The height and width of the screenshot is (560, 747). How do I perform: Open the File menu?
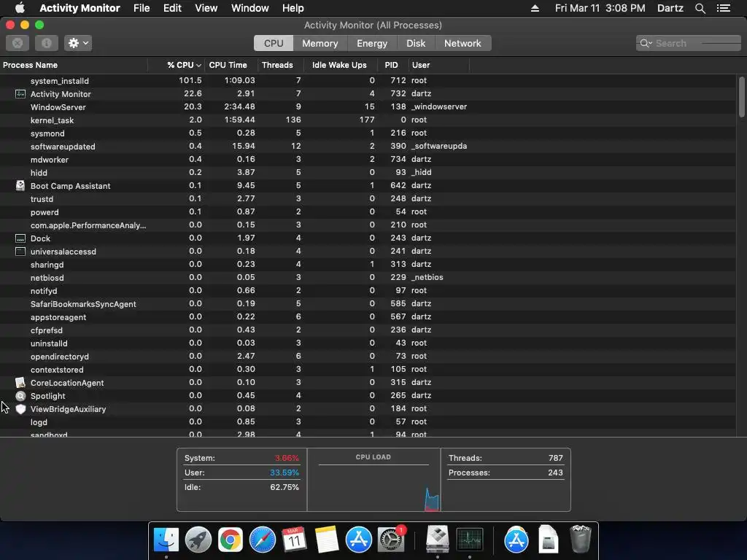[x=142, y=8]
